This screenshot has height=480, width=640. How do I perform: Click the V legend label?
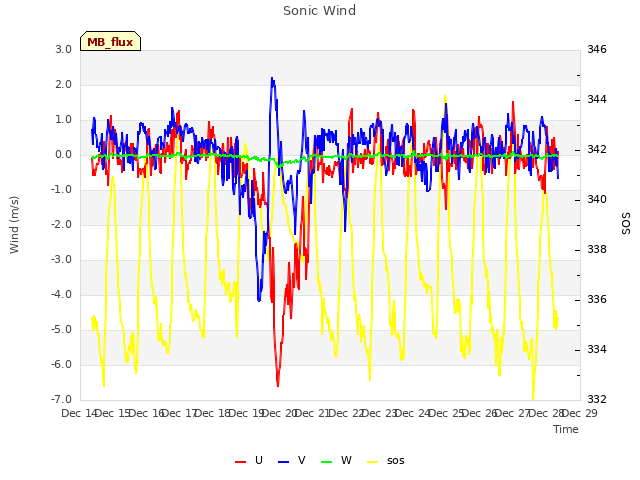tap(301, 460)
